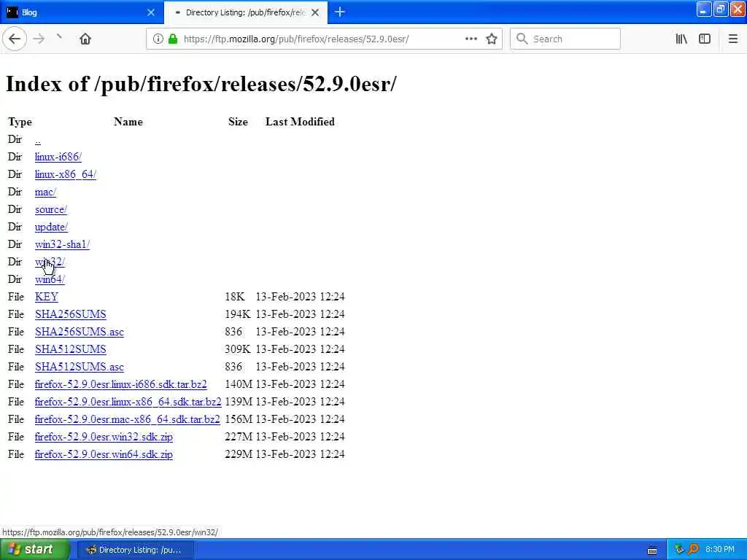Click the 229M size value

239,454
